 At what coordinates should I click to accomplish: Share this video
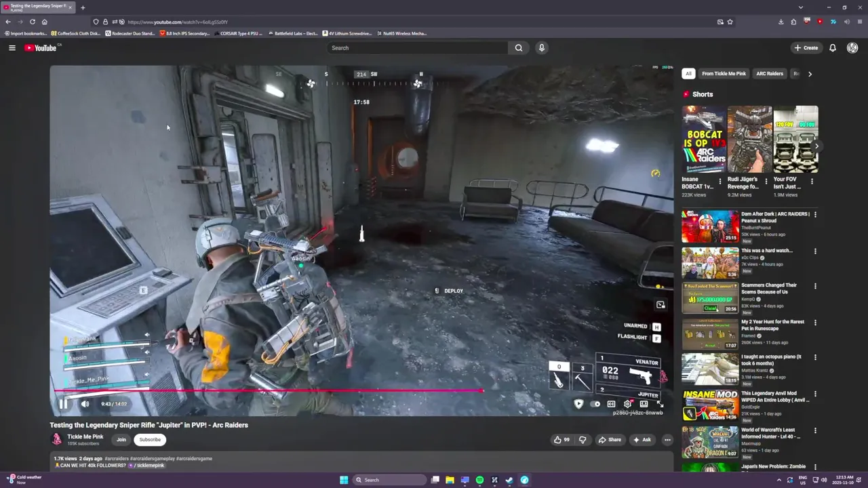[609, 439]
